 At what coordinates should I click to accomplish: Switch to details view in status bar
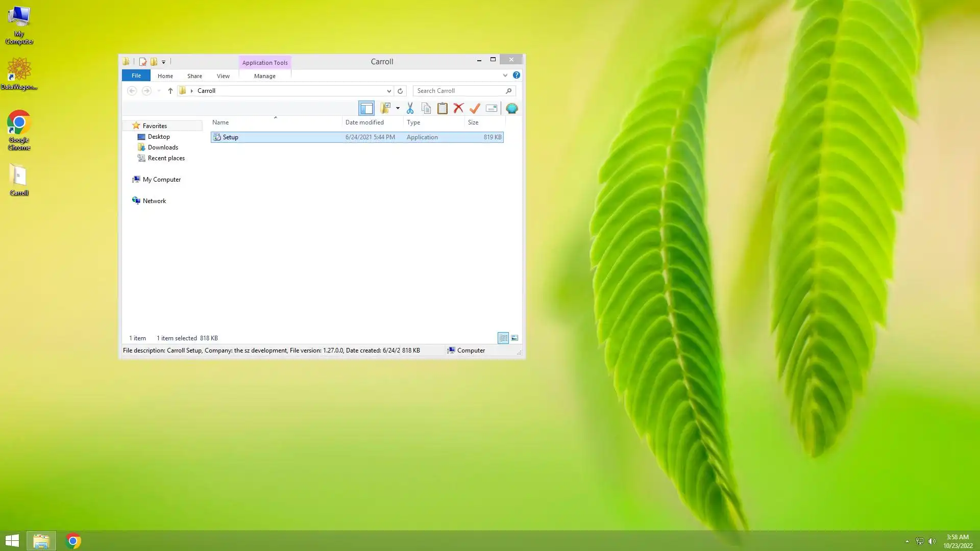coord(503,338)
